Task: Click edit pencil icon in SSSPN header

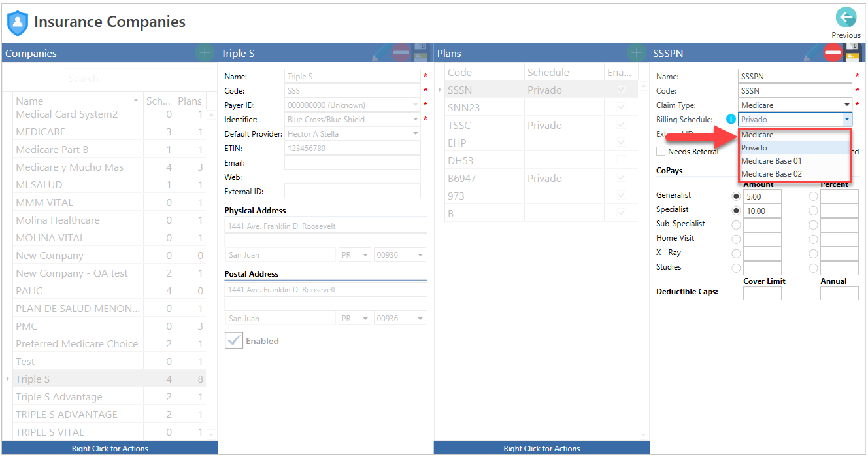Action: tap(812, 53)
